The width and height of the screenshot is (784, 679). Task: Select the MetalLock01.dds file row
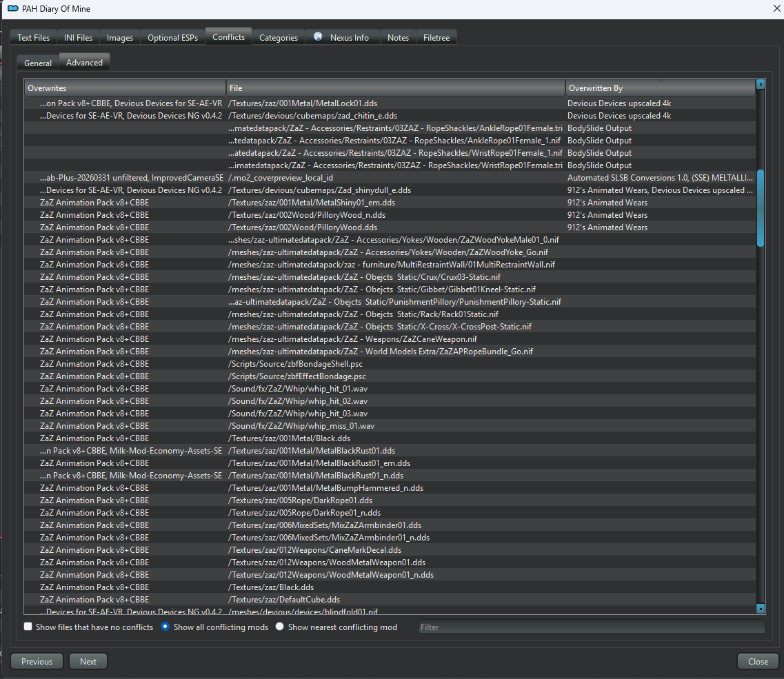coord(390,103)
